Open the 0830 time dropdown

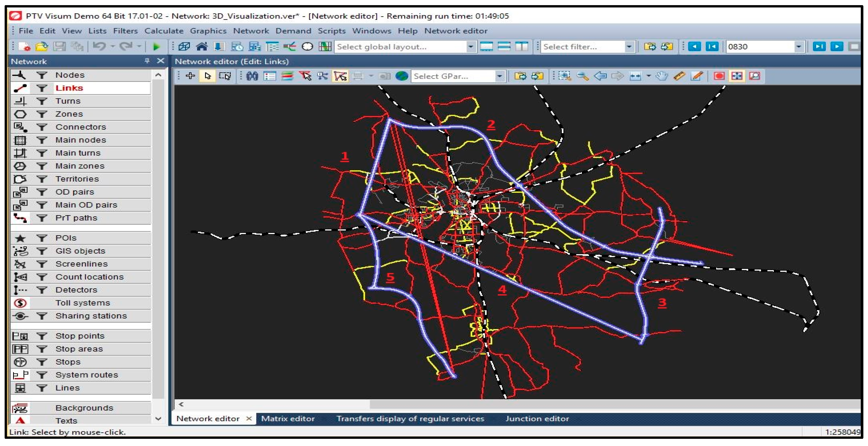pos(798,47)
